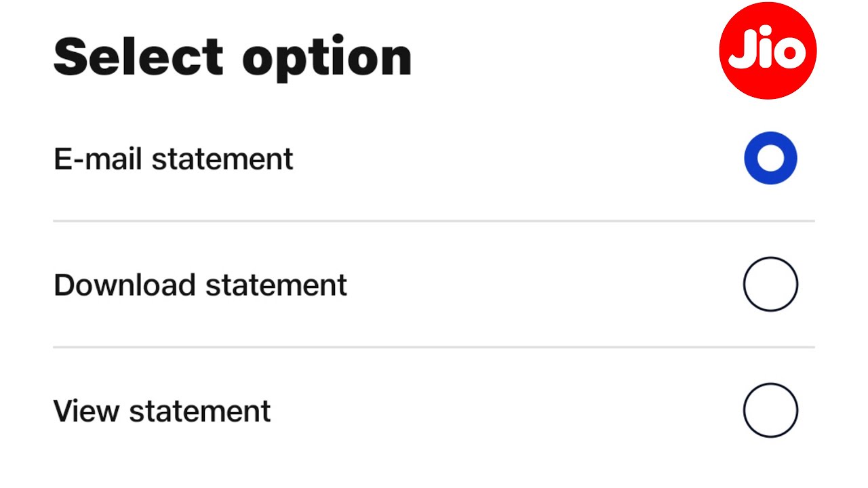Screen dimensions: 868x488
Task: Select the E-mail statement radio button
Action: pyautogui.click(x=770, y=159)
